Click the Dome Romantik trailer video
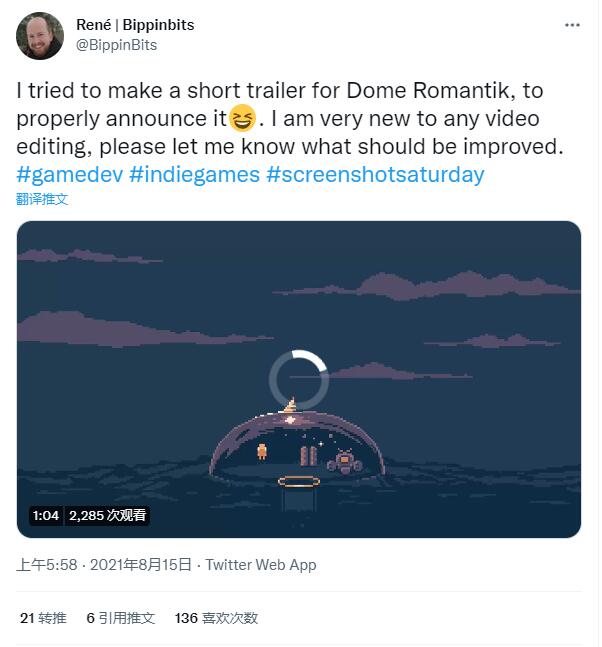This screenshot has width=602, height=647. pos(299,379)
